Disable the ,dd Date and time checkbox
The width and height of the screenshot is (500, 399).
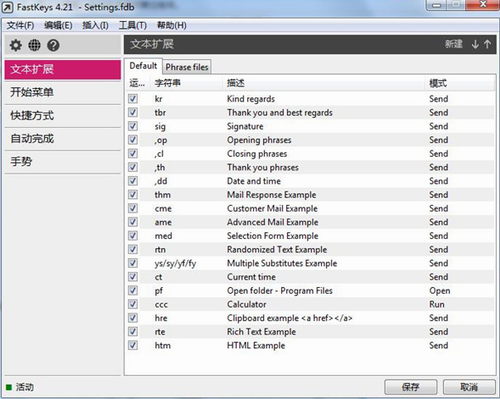pos(133,181)
